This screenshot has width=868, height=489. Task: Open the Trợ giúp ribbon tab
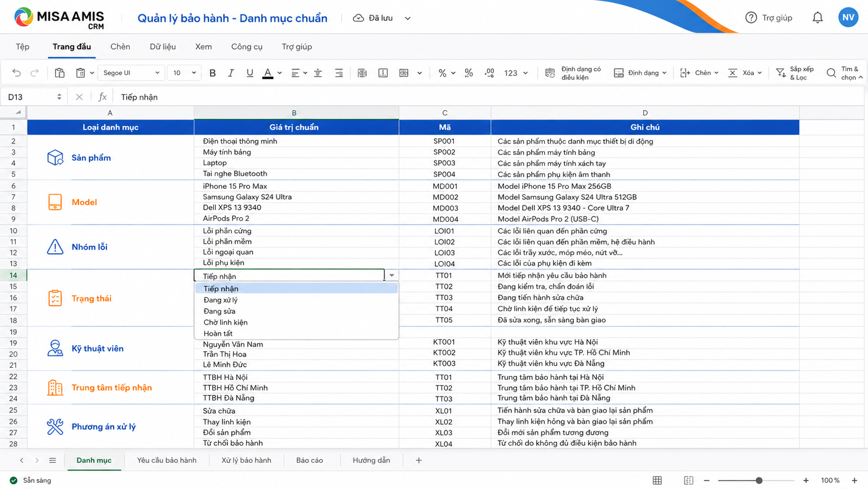click(296, 47)
